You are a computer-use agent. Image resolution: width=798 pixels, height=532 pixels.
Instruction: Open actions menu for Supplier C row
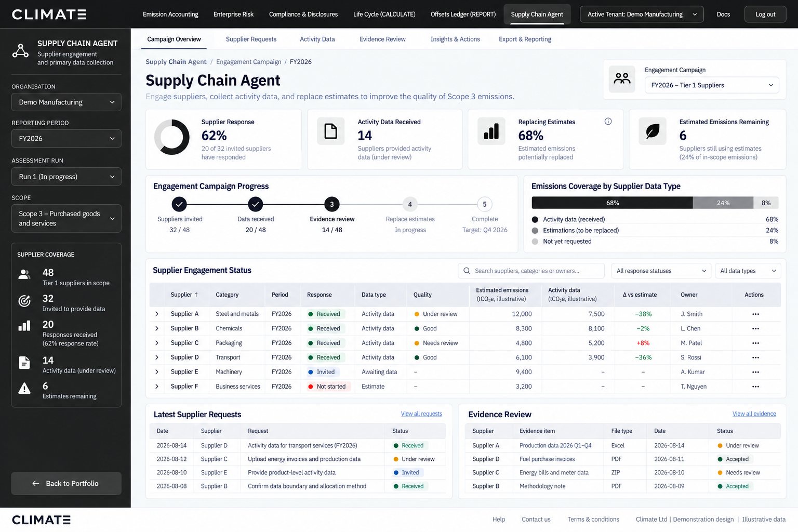click(x=755, y=343)
